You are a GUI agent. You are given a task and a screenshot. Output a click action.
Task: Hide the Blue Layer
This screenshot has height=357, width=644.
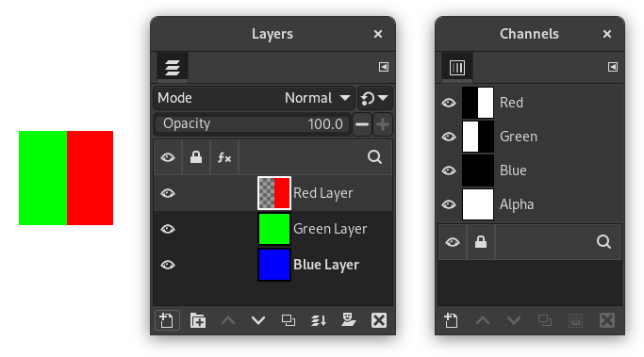[168, 265]
